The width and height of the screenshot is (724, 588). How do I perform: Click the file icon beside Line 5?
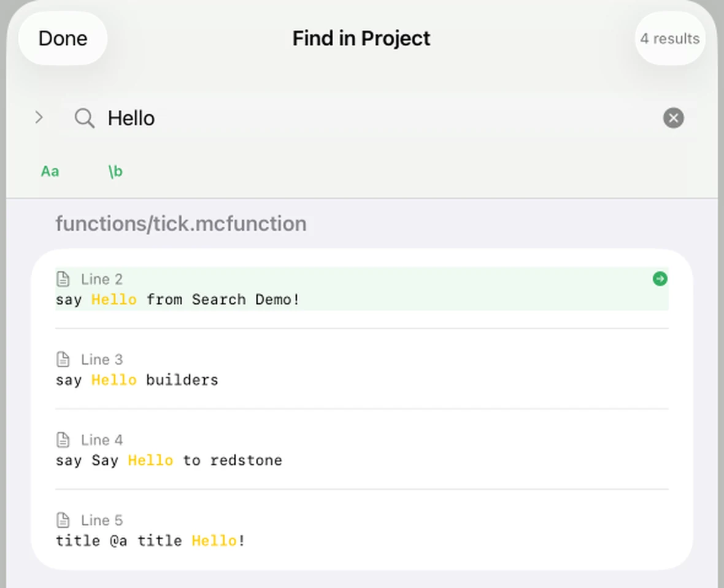(x=63, y=520)
